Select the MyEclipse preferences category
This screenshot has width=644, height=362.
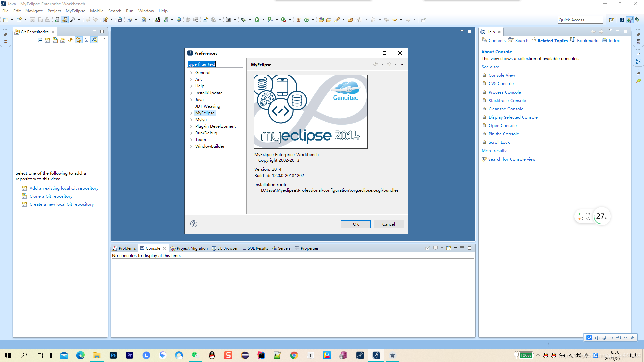click(204, 113)
